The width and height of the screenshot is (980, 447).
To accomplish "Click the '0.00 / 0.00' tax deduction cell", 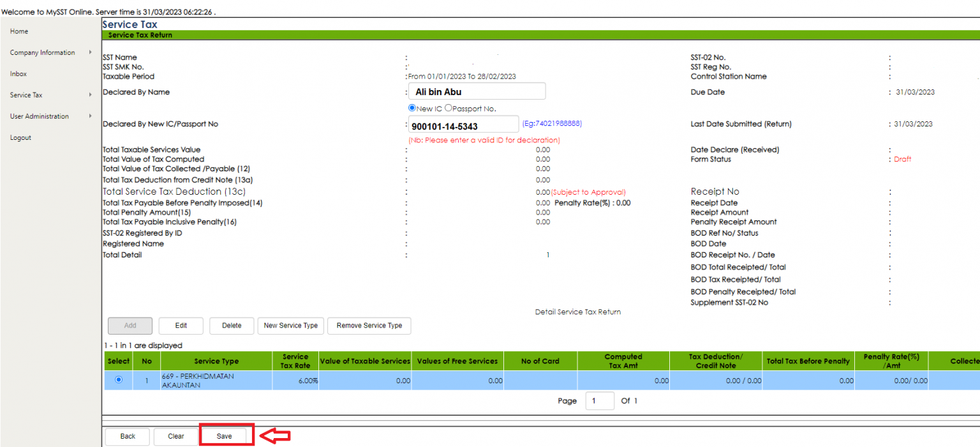I will point(716,381).
